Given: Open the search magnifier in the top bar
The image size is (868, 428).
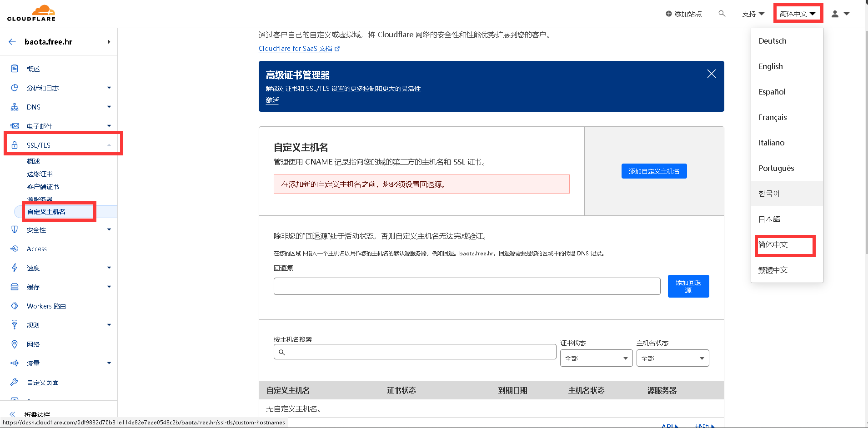Looking at the screenshot, I should pos(722,14).
